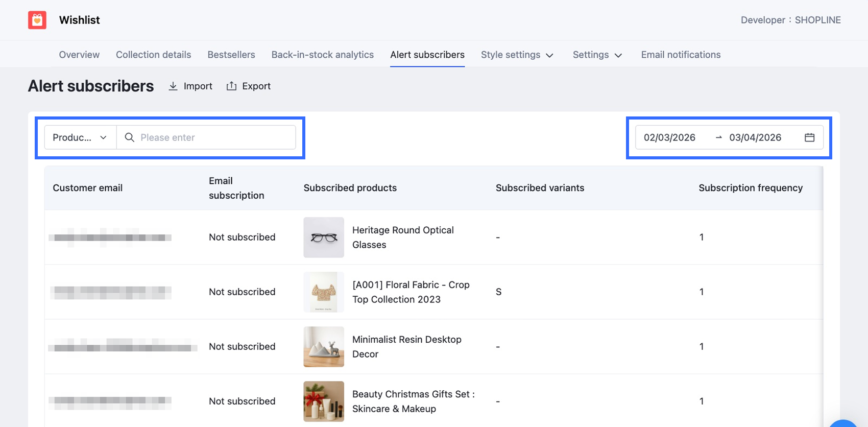Image resolution: width=868 pixels, height=427 pixels.
Task: Click the Minimalist Resin Desktop Decor thumbnail
Action: [x=324, y=347]
